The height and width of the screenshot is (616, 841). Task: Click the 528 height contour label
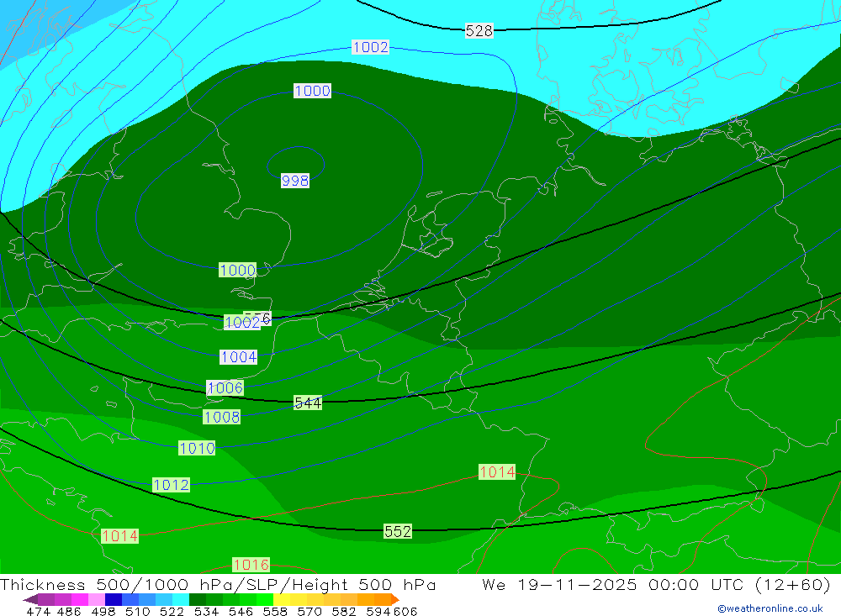479,30
